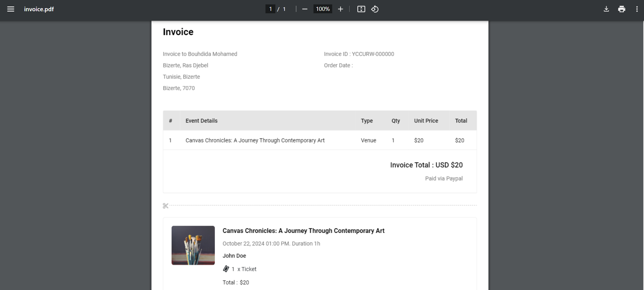Open the sidebar hamburger menu

click(11, 9)
